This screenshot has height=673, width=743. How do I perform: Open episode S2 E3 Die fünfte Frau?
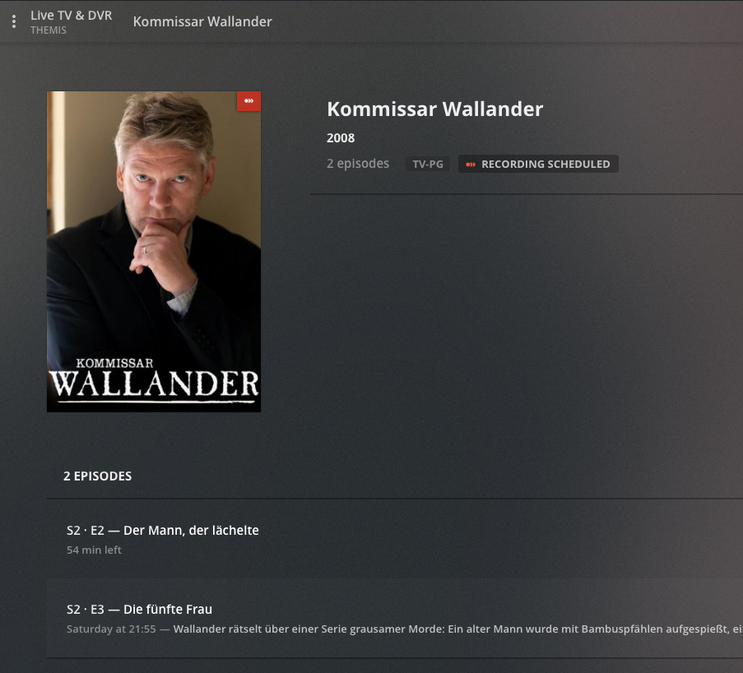139,609
